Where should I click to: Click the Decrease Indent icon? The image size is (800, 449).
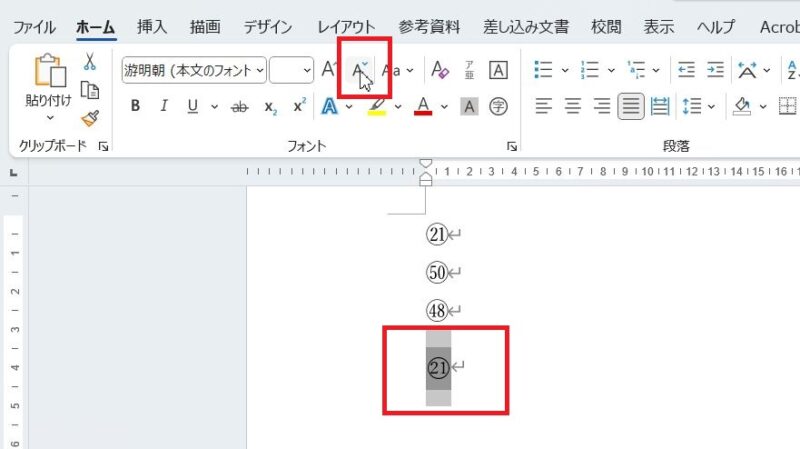686,69
